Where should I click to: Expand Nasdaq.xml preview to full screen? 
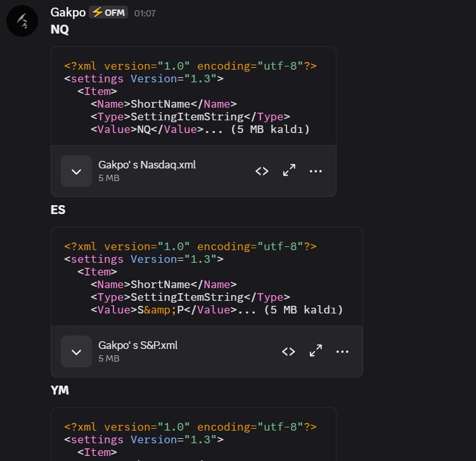coord(289,170)
